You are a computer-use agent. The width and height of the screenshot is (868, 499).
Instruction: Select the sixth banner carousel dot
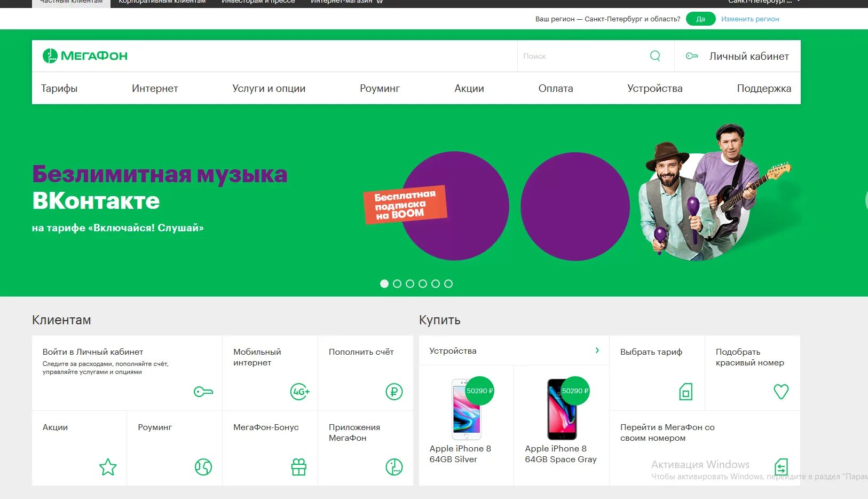[448, 284]
